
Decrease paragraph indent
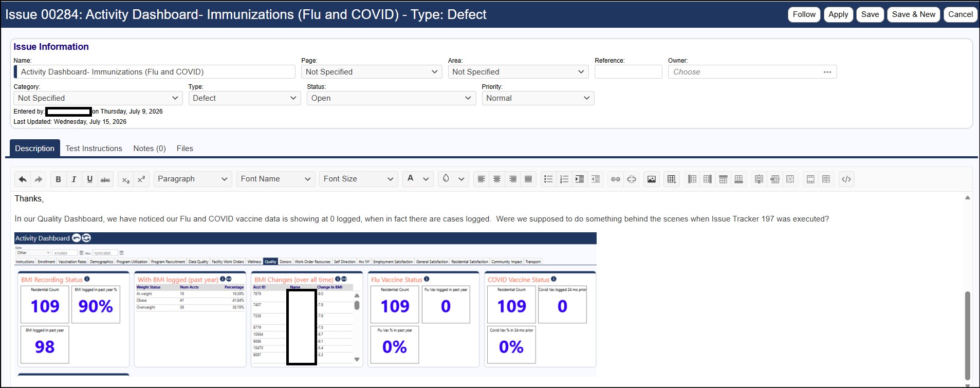tap(596, 179)
